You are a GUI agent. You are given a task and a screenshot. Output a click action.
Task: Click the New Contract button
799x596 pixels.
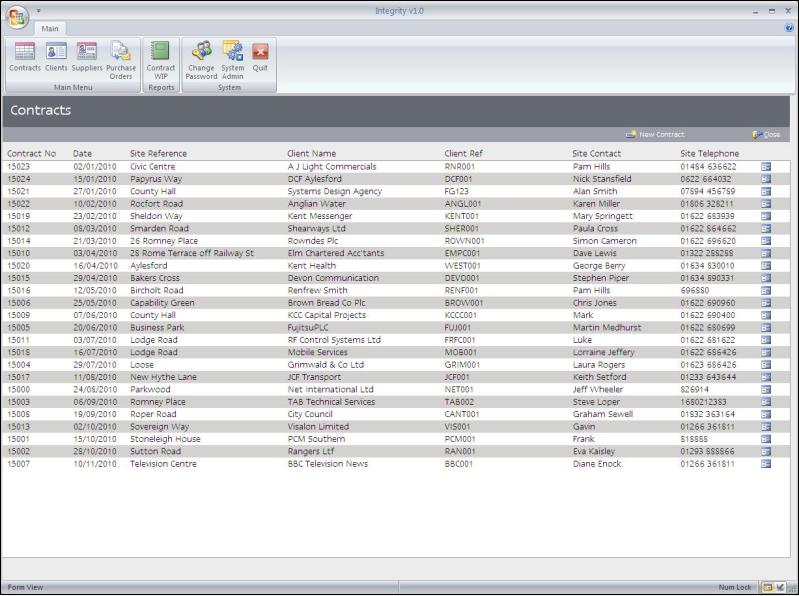[656, 134]
